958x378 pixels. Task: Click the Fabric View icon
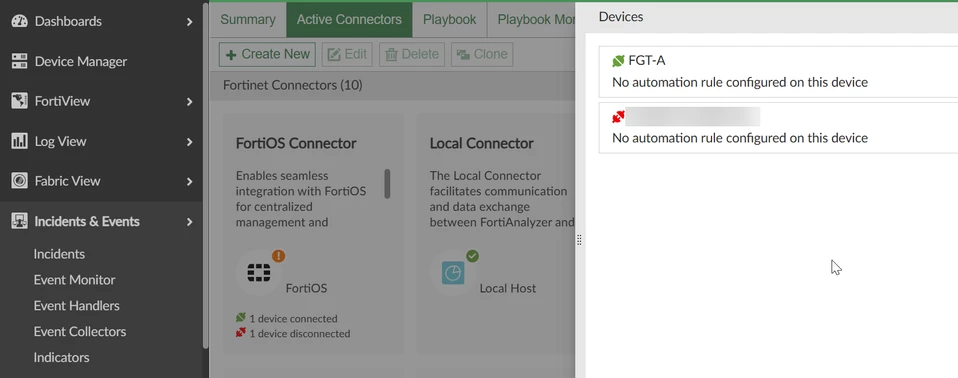[x=20, y=181]
